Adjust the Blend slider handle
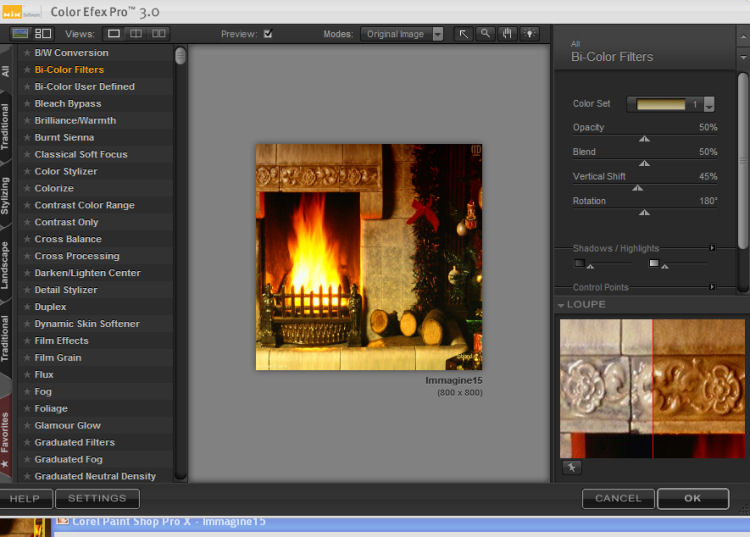The image size is (750, 537). click(x=644, y=163)
